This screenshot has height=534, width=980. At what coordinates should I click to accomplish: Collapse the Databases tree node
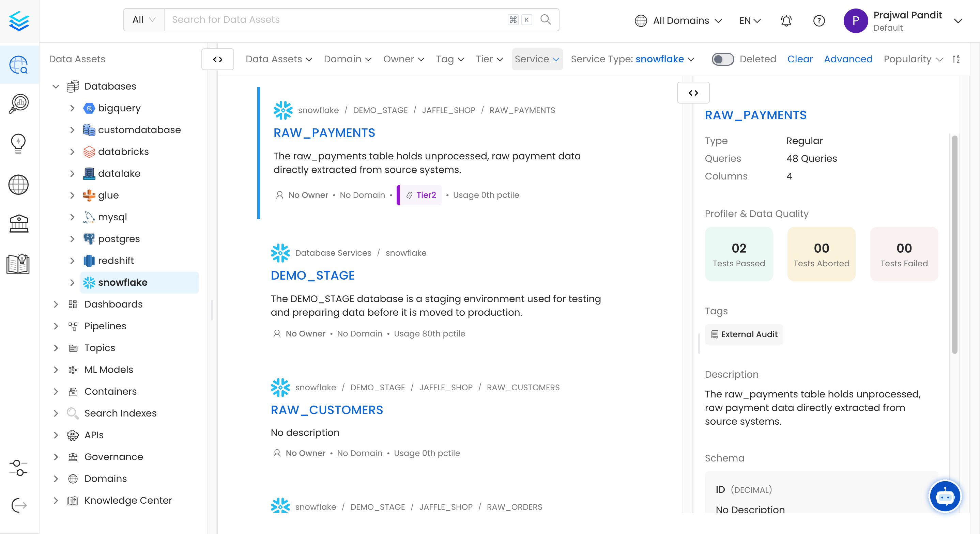click(x=56, y=87)
